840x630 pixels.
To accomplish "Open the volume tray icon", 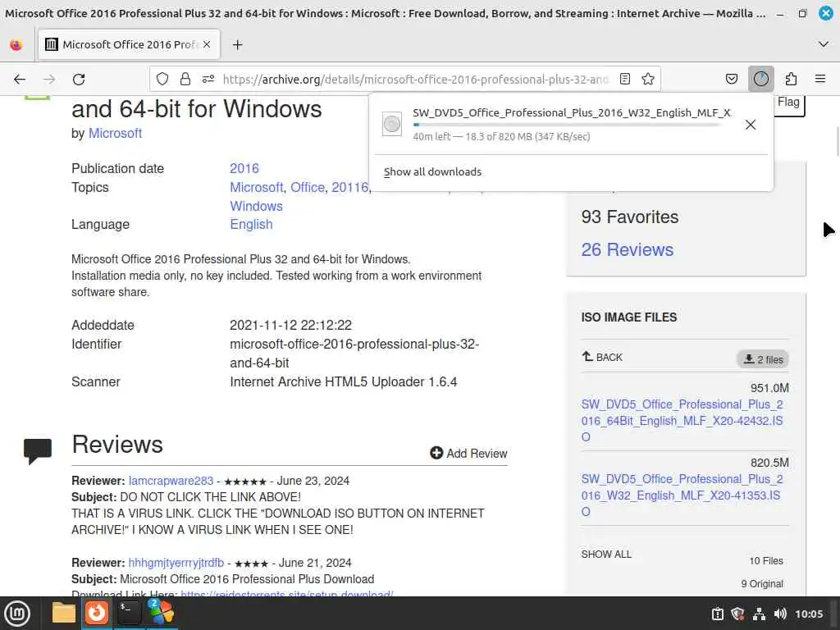I will click(x=780, y=614).
